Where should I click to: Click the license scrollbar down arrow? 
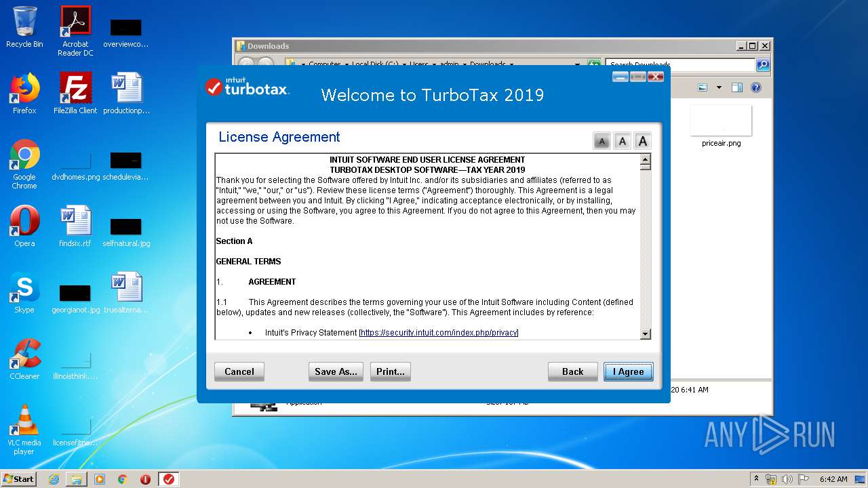[x=645, y=334]
